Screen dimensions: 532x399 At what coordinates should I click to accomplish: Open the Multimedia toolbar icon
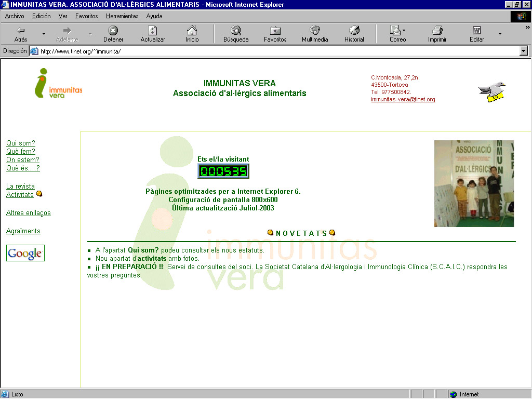point(315,31)
